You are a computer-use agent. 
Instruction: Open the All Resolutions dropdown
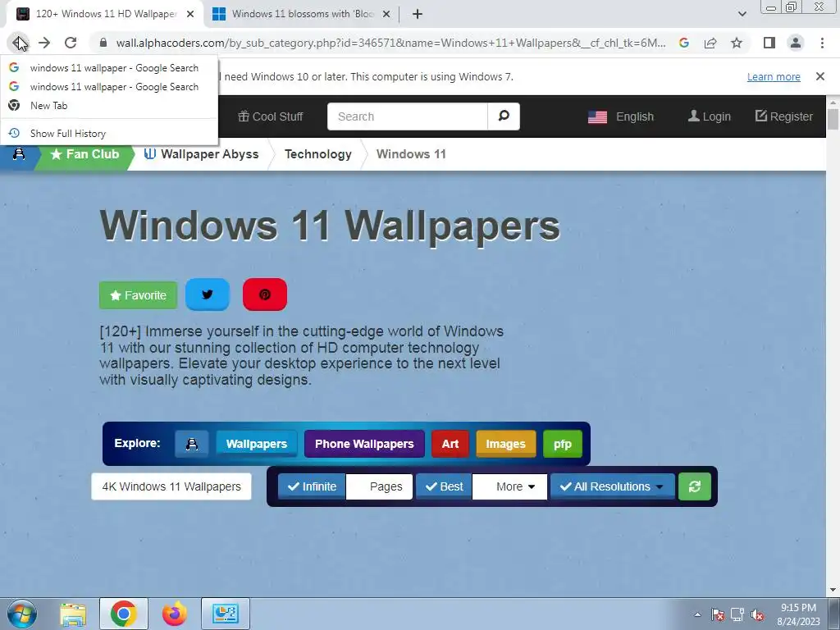612,486
